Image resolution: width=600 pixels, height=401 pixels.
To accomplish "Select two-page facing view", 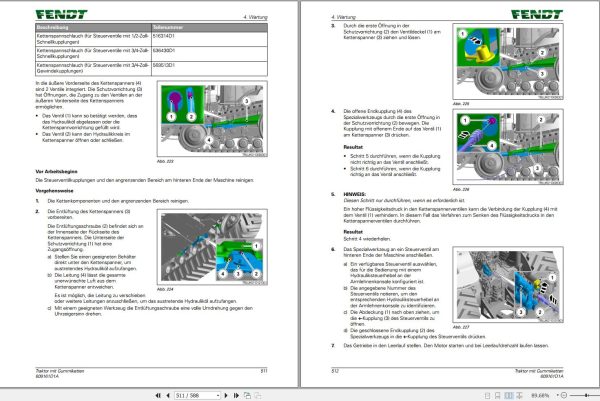I will pyautogui.click(x=509, y=395).
